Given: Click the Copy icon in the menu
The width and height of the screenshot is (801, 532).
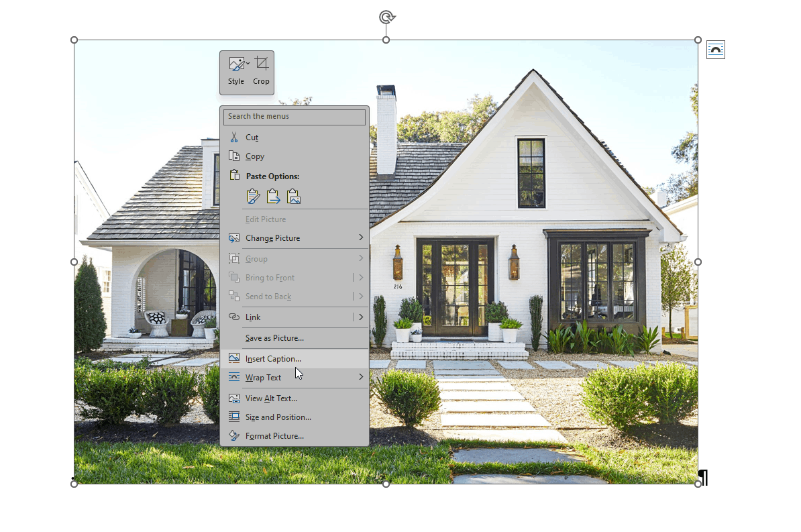Looking at the screenshot, I should pyautogui.click(x=235, y=156).
